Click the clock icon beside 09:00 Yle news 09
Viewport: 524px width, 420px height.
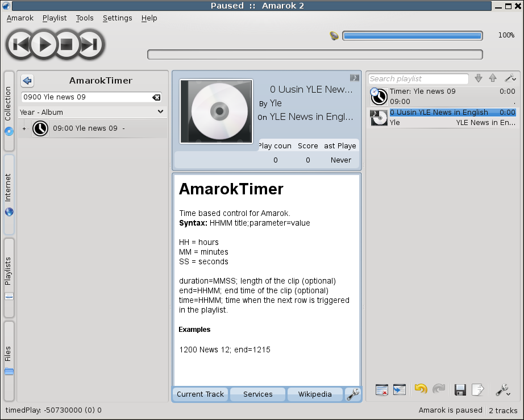point(40,128)
